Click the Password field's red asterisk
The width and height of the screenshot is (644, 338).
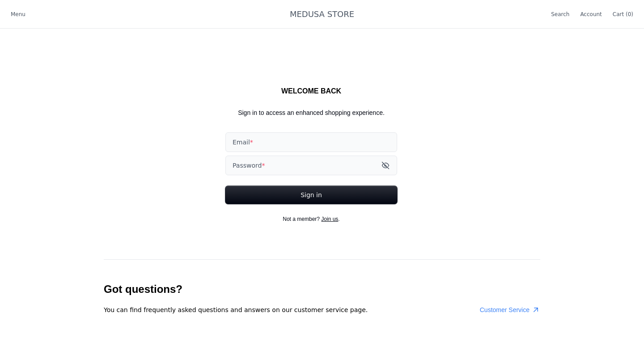(x=263, y=165)
